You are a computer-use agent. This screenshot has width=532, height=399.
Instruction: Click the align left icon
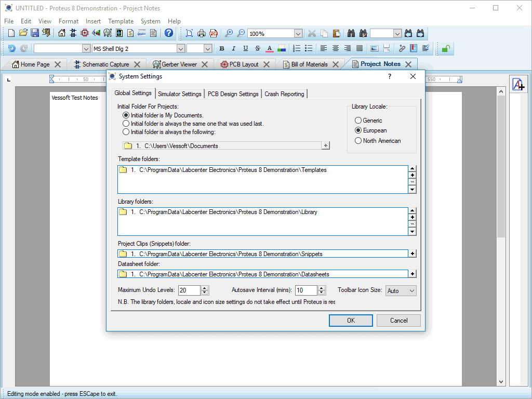coord(324,48)
